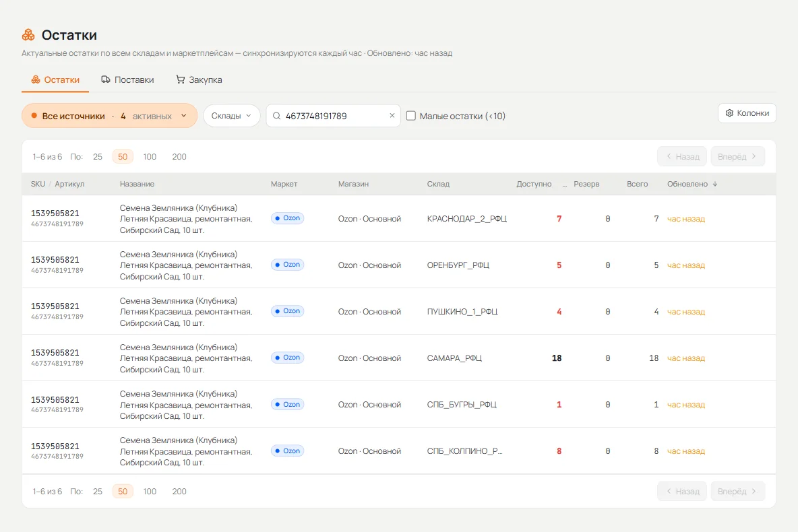Switch to the Поставки tab
The height and width of the screenshot is (532, 798).
[127, 80]
